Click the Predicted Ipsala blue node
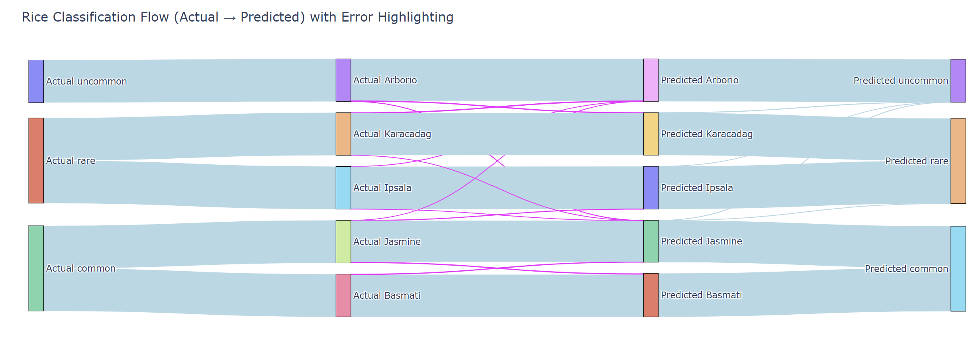 [651, 188]
